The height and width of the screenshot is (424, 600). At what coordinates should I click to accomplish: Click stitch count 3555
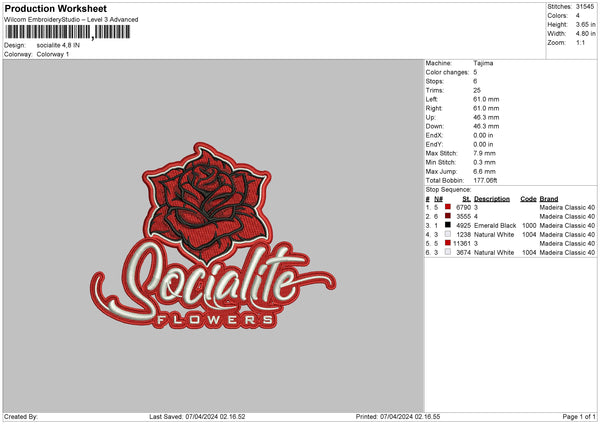click(x=463, y=217)
